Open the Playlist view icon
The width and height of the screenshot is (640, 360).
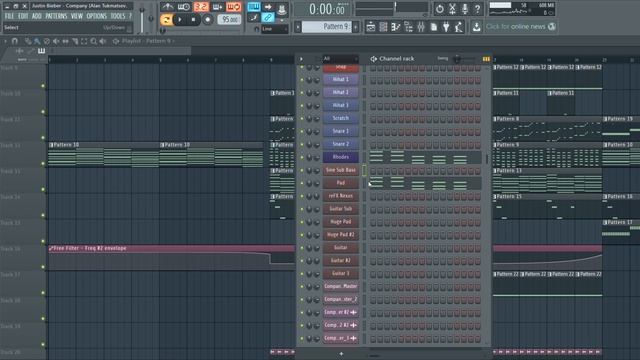[371, 27]
